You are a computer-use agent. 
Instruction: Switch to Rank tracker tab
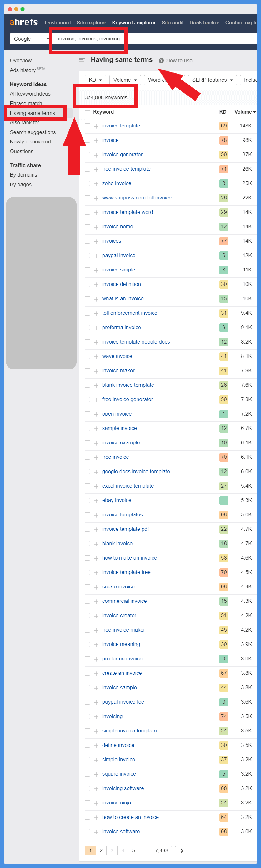coord(204,23)
